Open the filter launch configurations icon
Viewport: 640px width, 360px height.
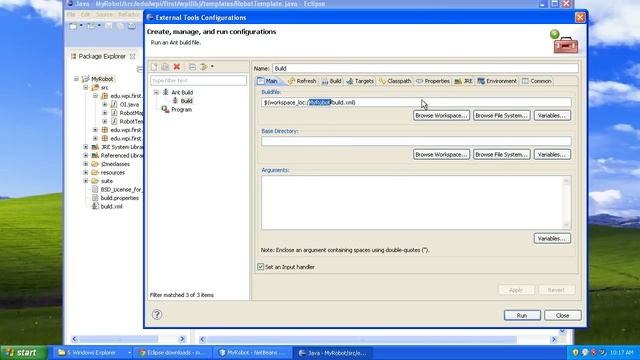click(x=204, y=67)
